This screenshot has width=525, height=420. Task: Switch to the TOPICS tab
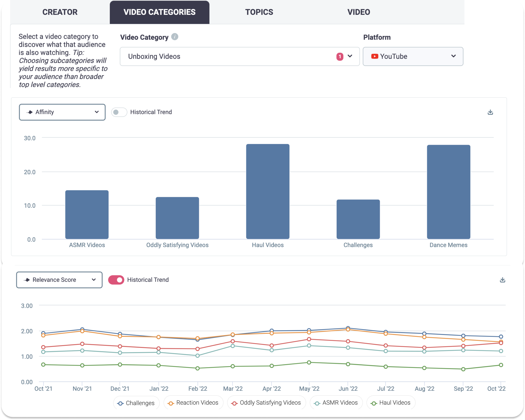tap(259, 12)
